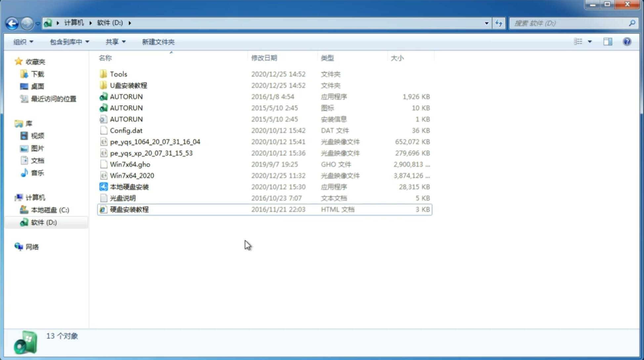Open pe_yqs_xp disc image file

[x=151, y=153]
